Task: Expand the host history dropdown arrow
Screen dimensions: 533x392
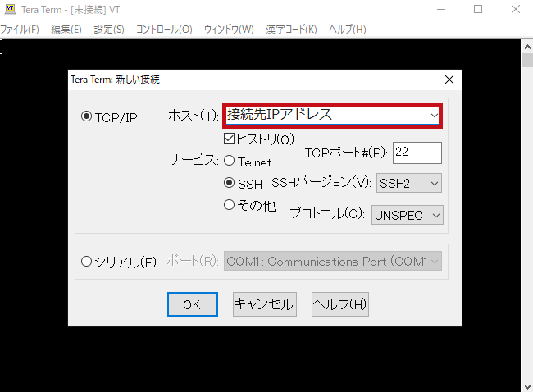Action: pyautogui.click(x=434, y=116)
